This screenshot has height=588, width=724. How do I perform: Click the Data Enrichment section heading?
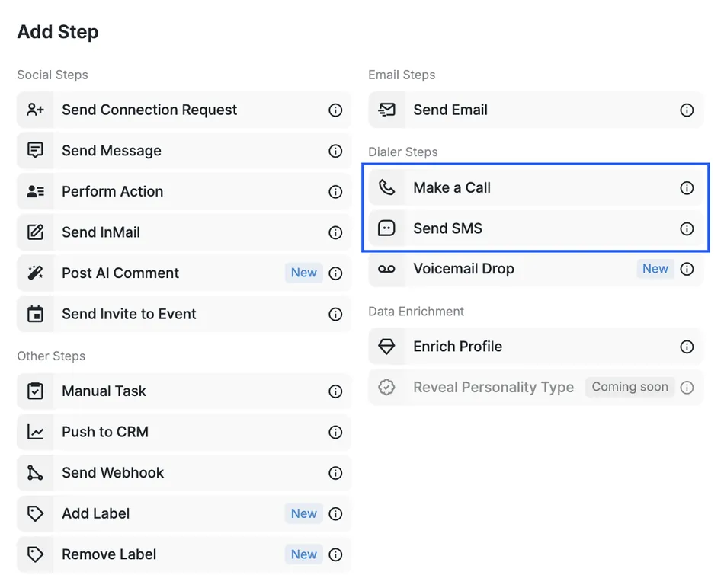click(416, 312)
